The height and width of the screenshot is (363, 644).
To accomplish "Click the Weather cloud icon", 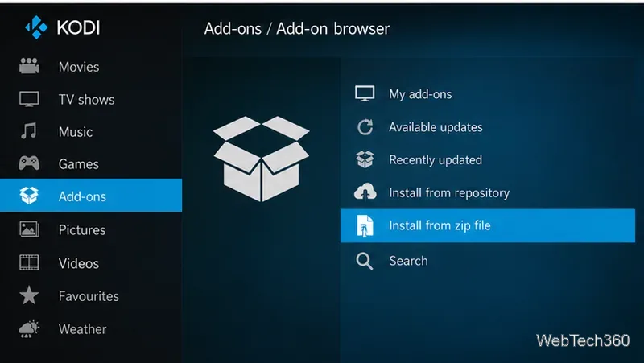I will tap(29, 328).
